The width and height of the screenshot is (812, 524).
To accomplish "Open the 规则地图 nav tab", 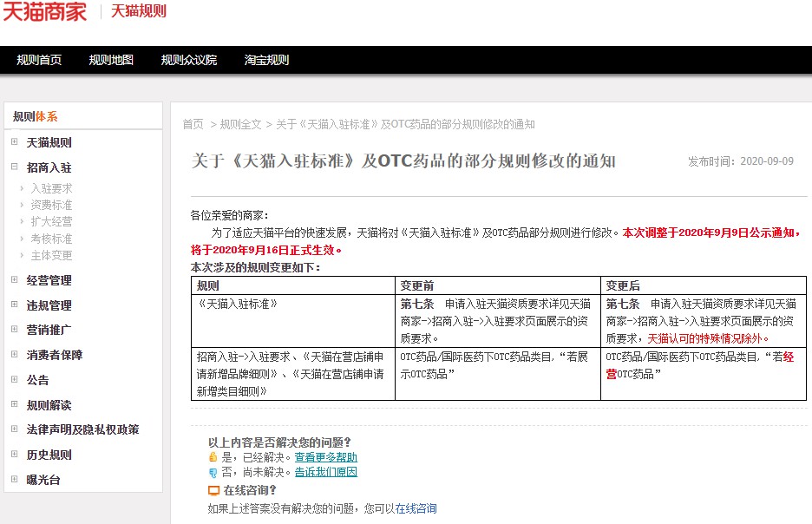I will click(x=111, y=60).
